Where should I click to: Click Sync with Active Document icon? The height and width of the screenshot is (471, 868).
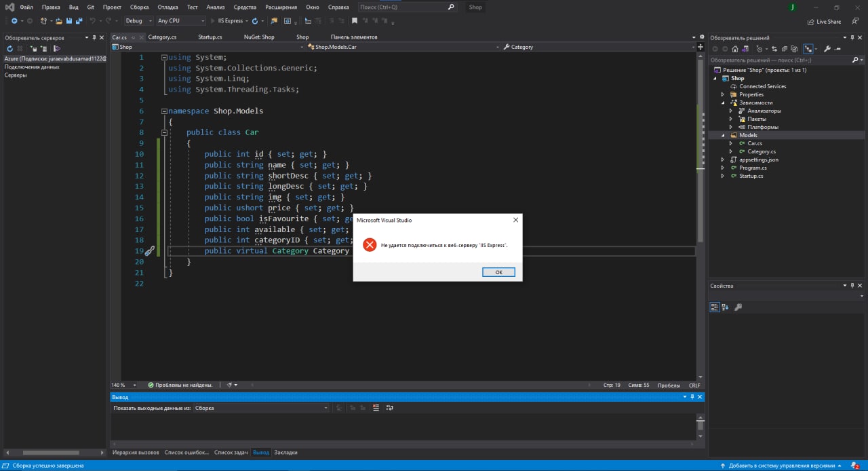coord(774,49)
